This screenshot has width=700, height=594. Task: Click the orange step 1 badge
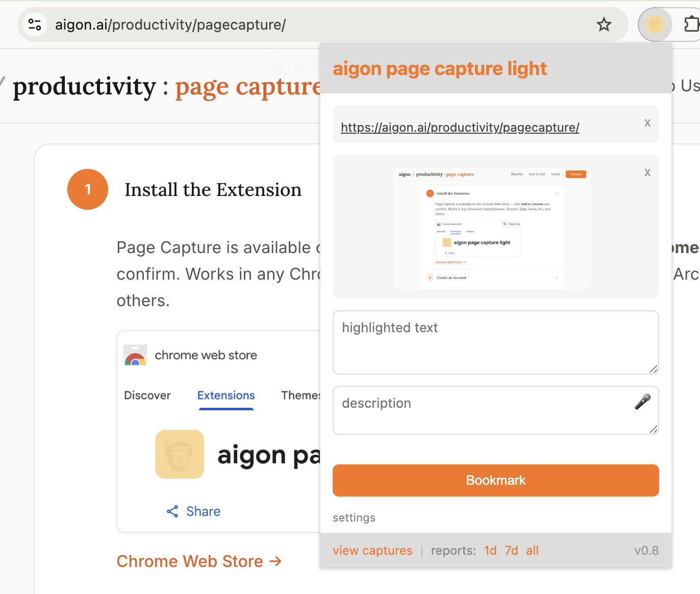coord(88,189)
